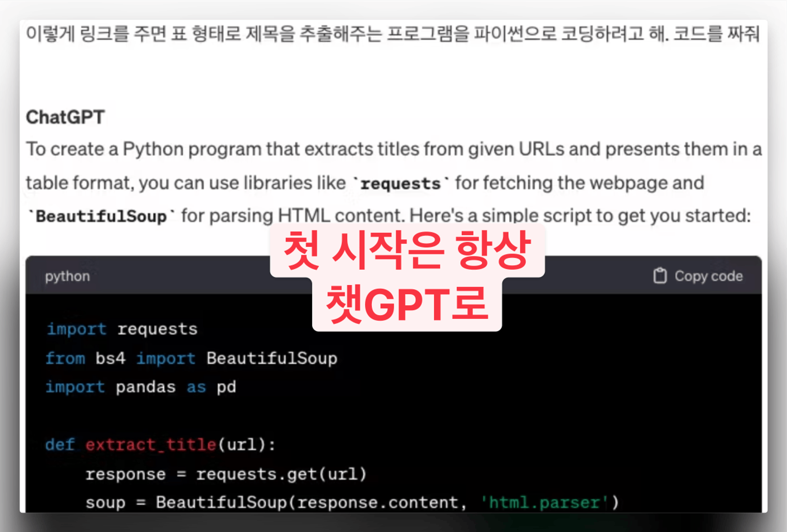Screen dimensions: 787x532
Task: Click the sentence starting 'To create a Python program'
Action: [394, 182]
